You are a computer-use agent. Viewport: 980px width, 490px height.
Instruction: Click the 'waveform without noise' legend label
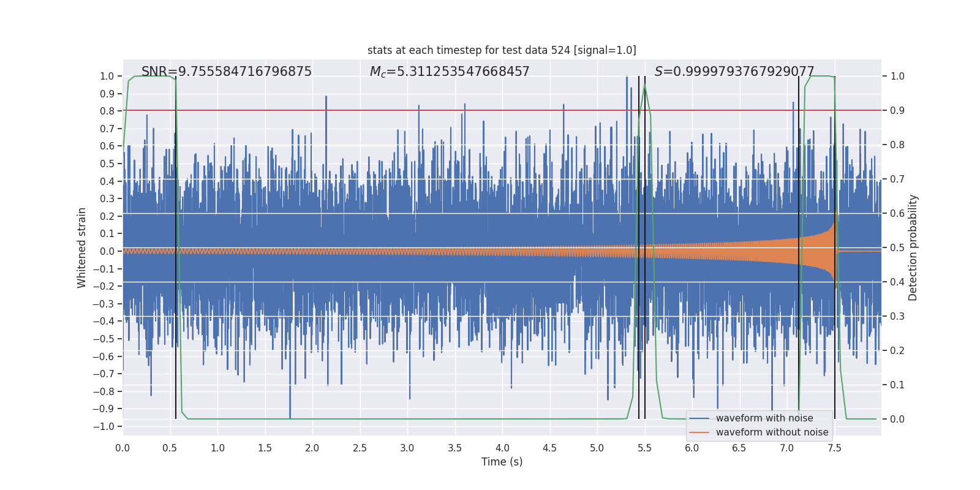click(772, 432)
